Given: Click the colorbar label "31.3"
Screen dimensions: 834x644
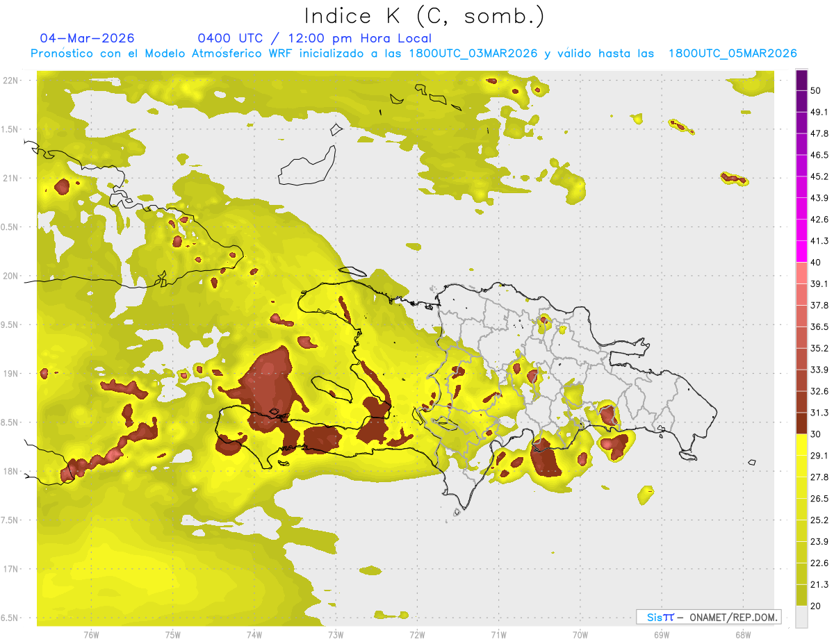Looking at the screenshot, I should tap(819, 413).
